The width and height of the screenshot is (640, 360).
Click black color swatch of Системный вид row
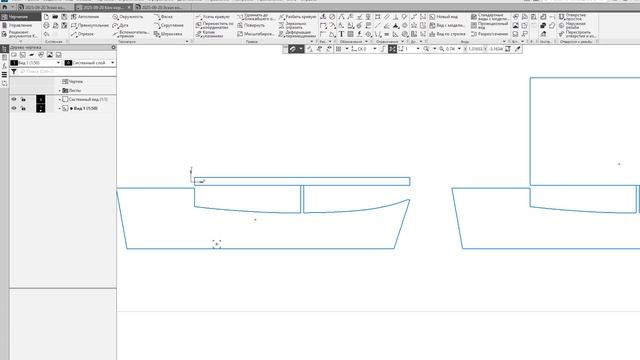point(41,99)
